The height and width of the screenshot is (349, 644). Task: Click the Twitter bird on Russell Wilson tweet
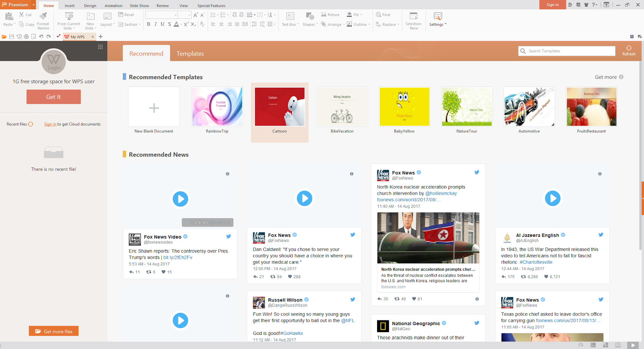[x=353, y=299]
